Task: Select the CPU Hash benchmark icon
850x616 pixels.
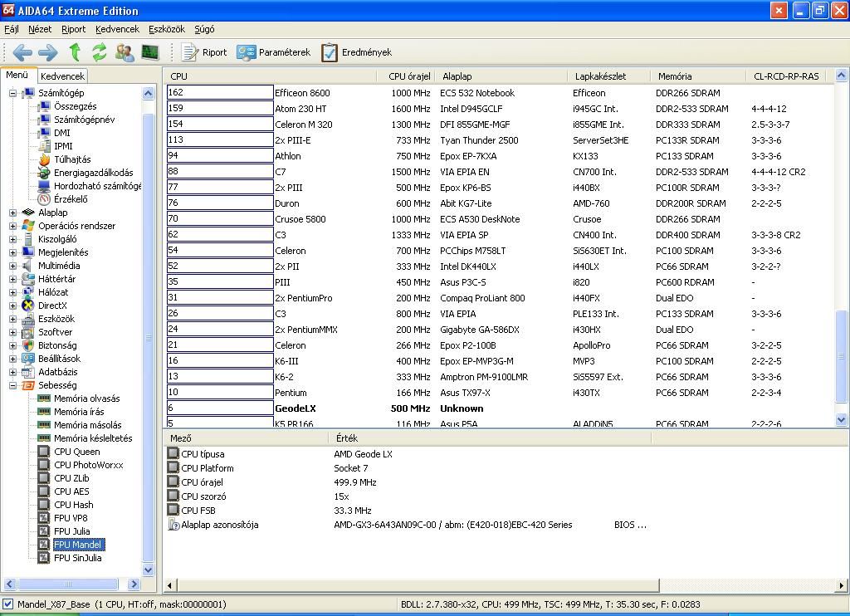Action: tap(44, 505)
